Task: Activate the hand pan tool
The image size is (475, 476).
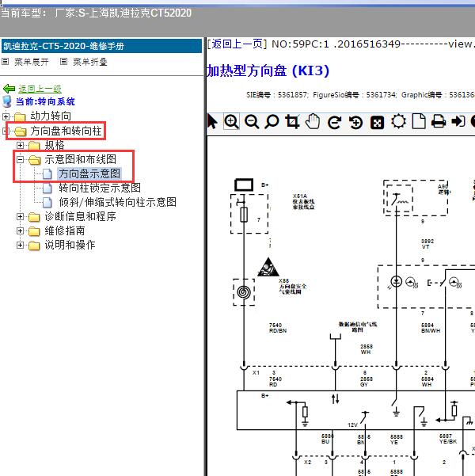Action: coord(313,122)
